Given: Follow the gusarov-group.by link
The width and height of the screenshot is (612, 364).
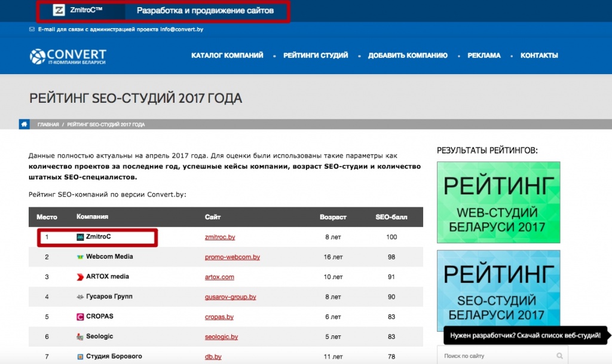Looking at the screenshot, I should pos(230,296).
